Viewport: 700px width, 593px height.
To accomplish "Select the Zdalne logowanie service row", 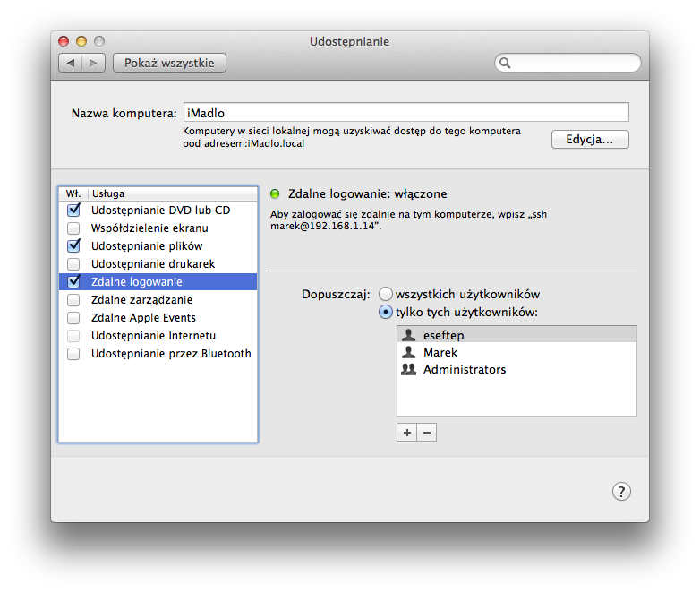I will (x=158, y=281).
